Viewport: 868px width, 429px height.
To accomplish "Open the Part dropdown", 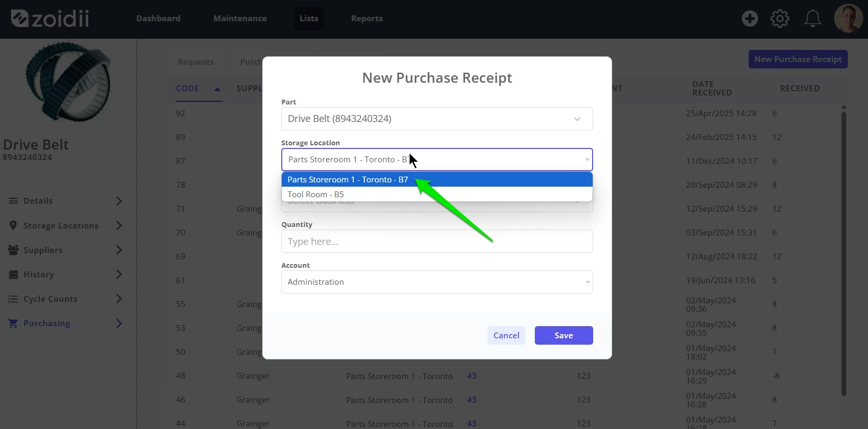I will pos(437,119).
